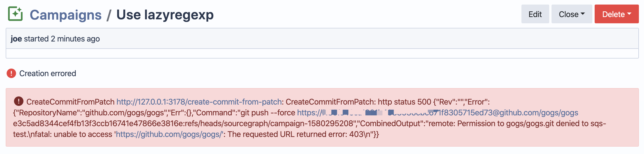Click the green Campaigns sparkle icon
The height and width of the screenshot is (154, 644).
click(x=15, y=14)
